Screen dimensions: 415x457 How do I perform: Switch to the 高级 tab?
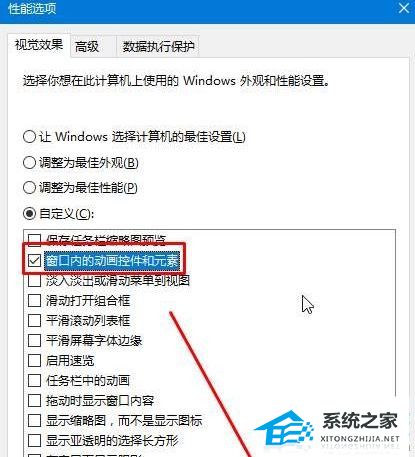click(87, 46)
